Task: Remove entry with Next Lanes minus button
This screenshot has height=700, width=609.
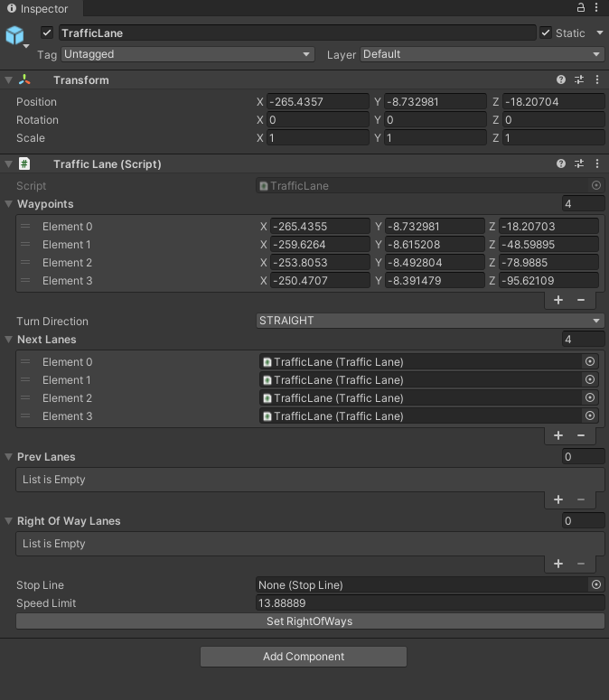Action: (580, 435)
